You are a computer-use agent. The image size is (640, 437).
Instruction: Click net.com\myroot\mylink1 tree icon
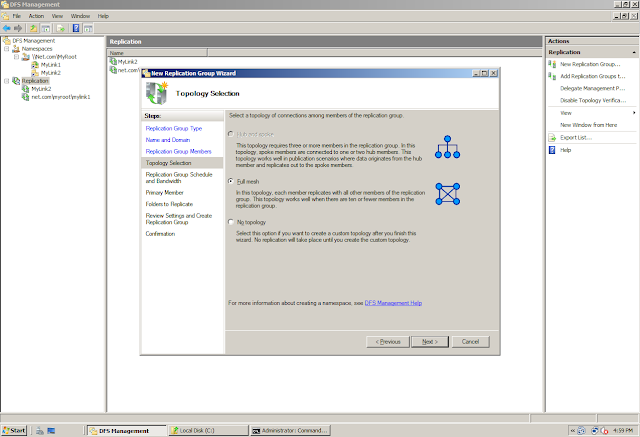pos(26,97)
